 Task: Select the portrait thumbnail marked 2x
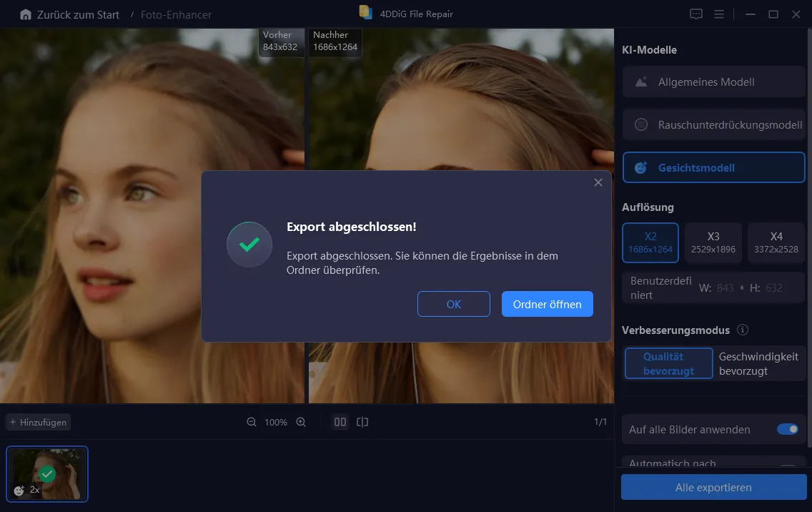(47, 473)
